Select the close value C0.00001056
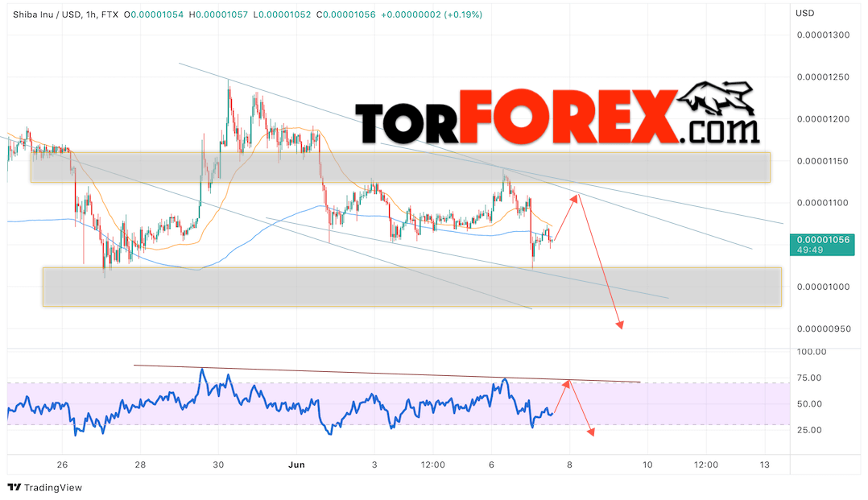This screenshot has width=868, height=500. pos(346,15)
